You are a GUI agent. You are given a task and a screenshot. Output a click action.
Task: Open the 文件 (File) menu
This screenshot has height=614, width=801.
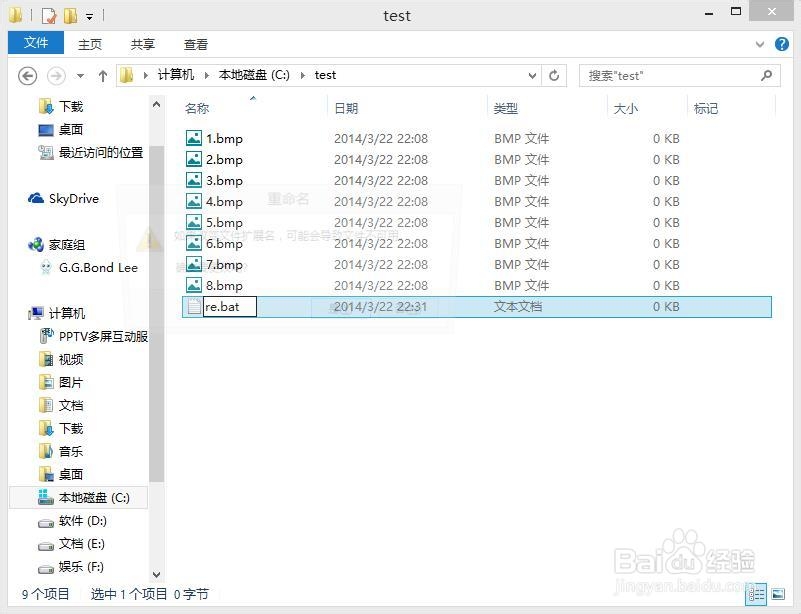pyautogui.click(x=35, y=44)
